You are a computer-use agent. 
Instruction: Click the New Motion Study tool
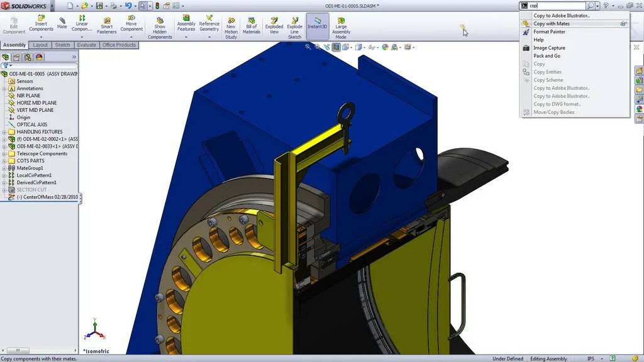click(x=231, y=28)
